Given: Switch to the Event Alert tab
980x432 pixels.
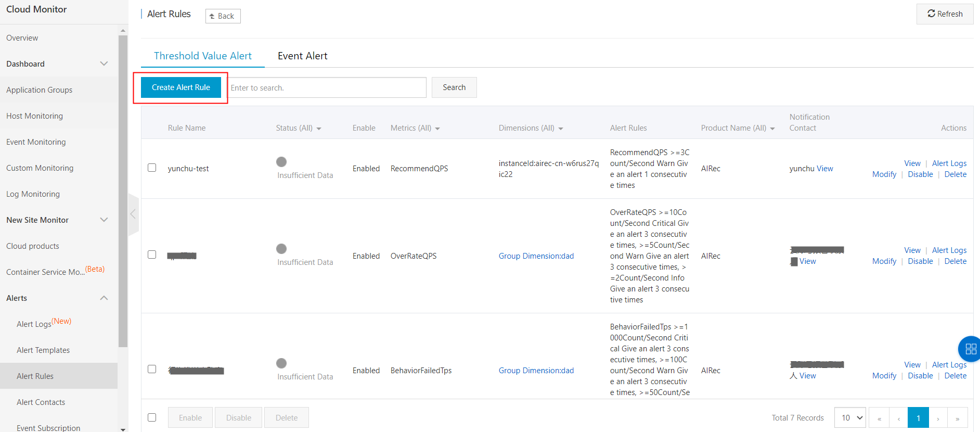Looking at the screenshot, I should click(303, 56).
